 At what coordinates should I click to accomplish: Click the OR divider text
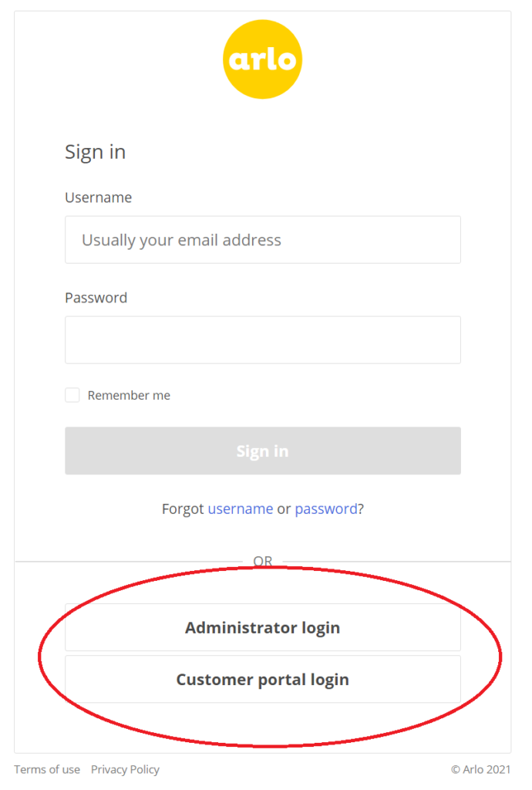click(x=263, y=562)
